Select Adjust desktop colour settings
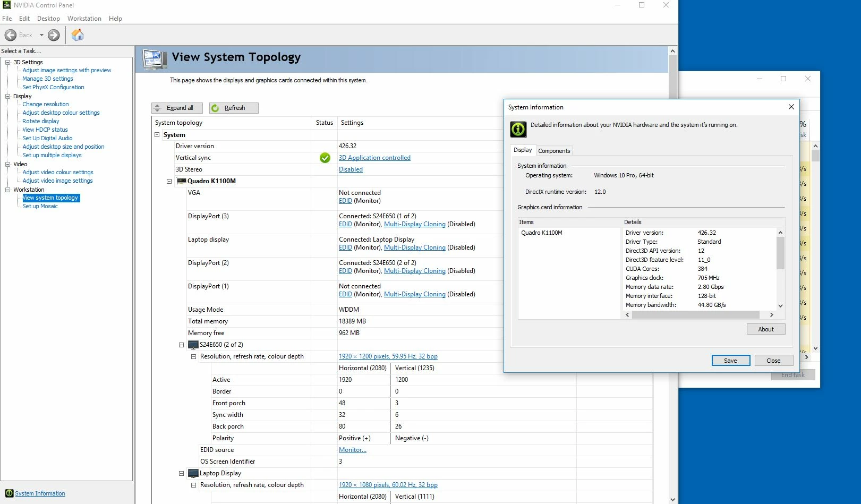 [61, 113]
